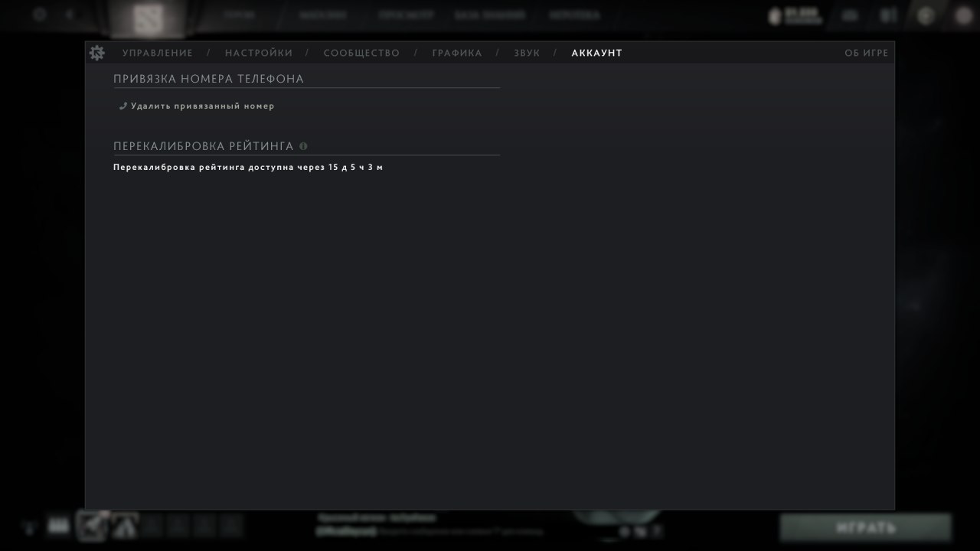Click the phone icon next to Удалить привязанный номер

(122, 106)
